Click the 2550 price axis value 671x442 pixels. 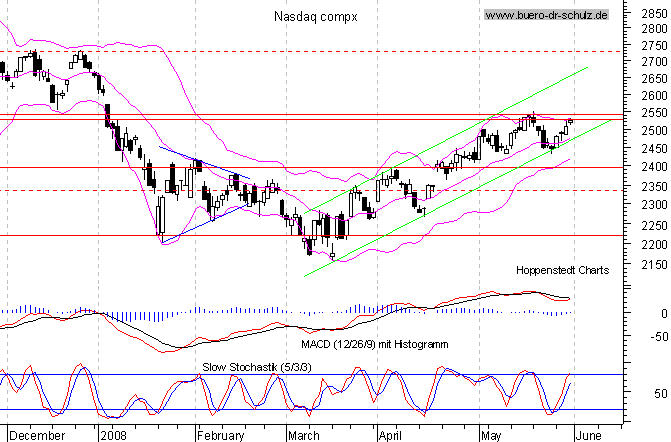654,113
